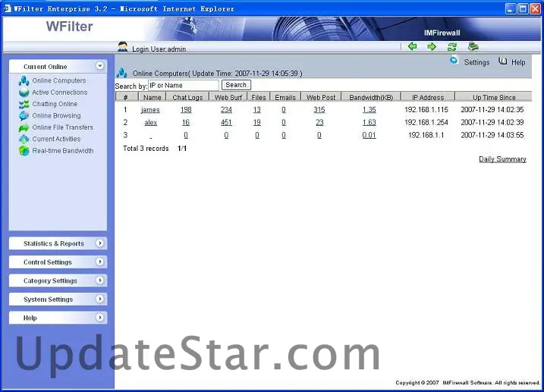Click the Active Connections globe icon
The image size is (544, 392).
(x=24, y=93)
